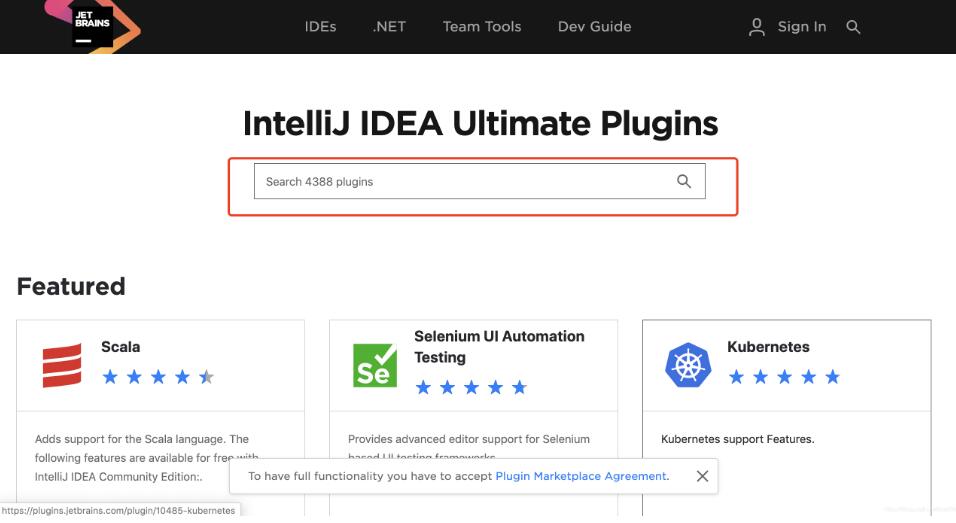This screenshot has width=956, height=523.
Task: Click the header search magnifier icon
Action: [853, 27]
